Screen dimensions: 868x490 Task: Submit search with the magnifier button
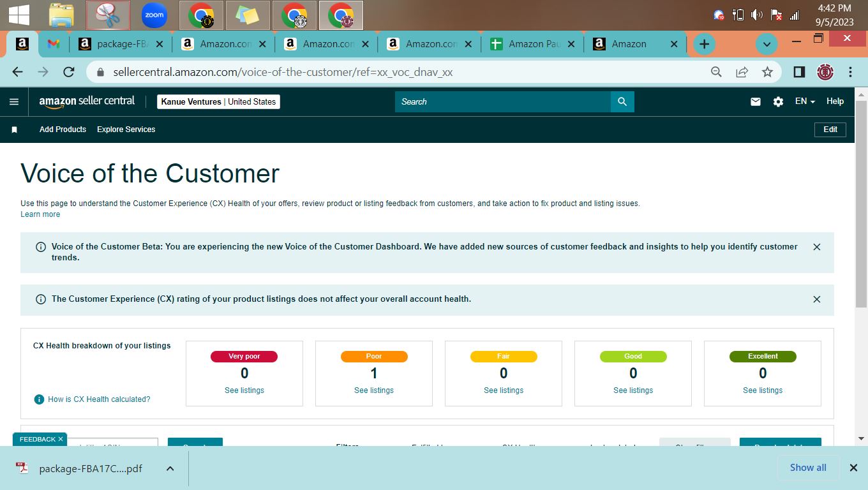coord(622,101)
